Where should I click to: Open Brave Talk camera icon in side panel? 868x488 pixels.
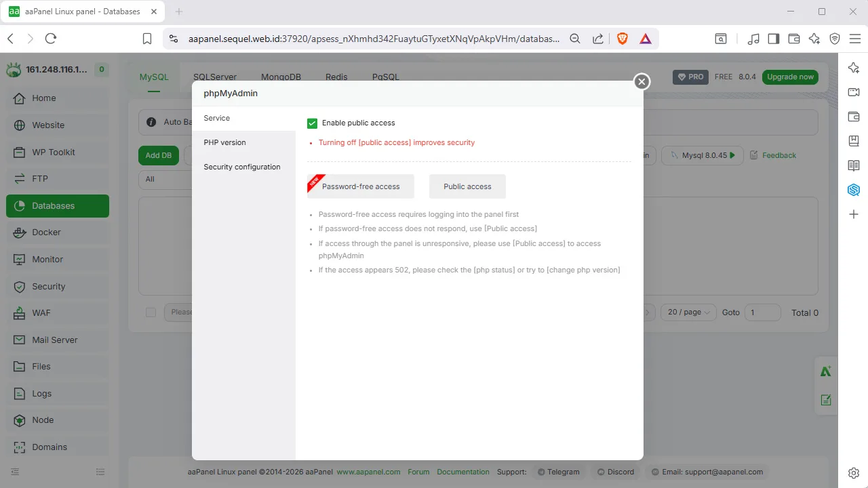(x=854, y=92)
